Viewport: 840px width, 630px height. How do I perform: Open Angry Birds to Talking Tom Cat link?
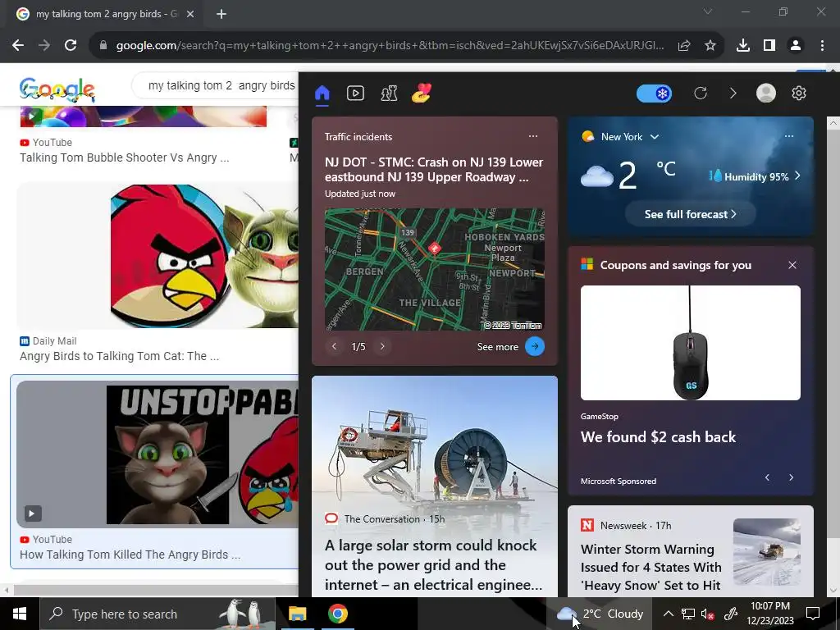120,356
